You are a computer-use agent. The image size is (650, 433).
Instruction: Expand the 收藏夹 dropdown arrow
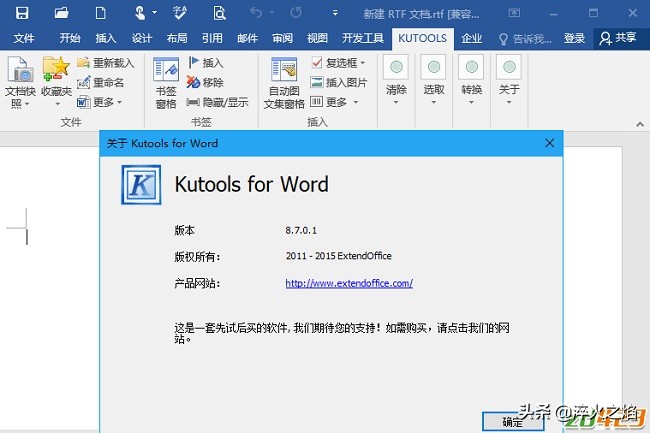(57, 104)
